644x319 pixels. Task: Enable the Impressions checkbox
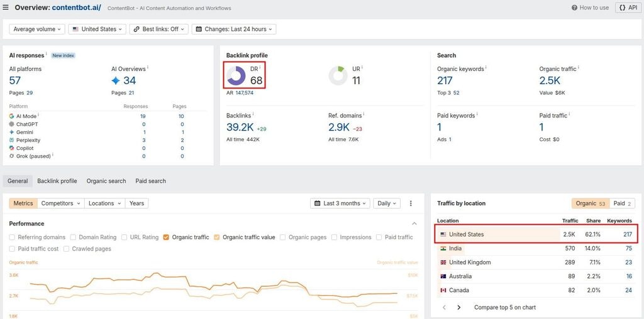pos(335,237)
